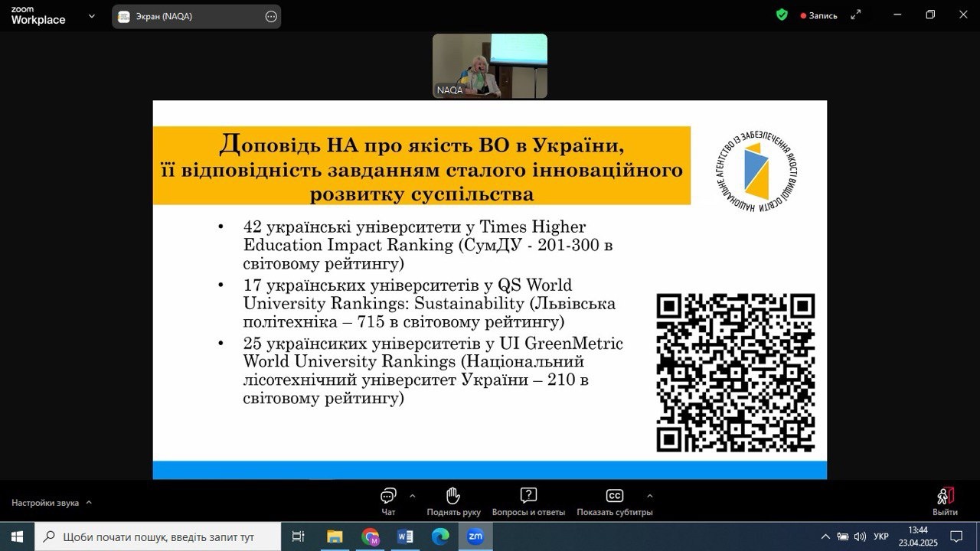Expand the chat options chevron
Image resolution: width=980 pixels, height=551 pixels.
click(x=413, y=495)
